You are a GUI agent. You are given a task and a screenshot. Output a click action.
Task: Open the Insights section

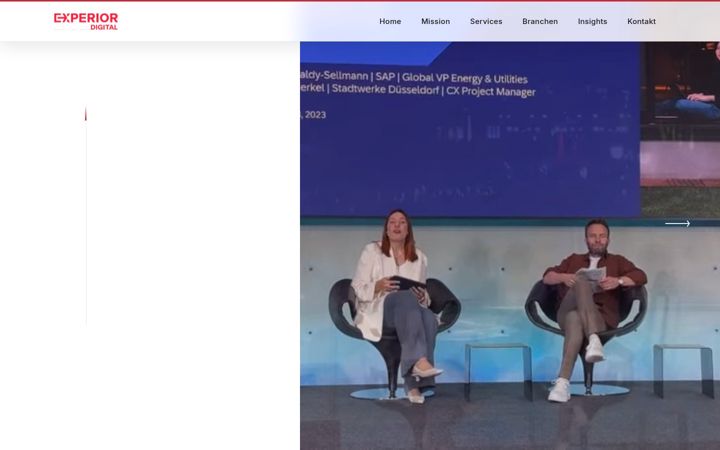click(592, 22)
